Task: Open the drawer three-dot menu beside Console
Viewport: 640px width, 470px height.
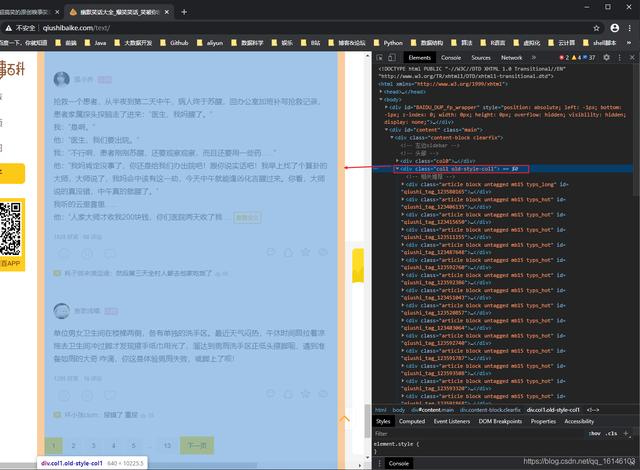Action: [379, 463]
